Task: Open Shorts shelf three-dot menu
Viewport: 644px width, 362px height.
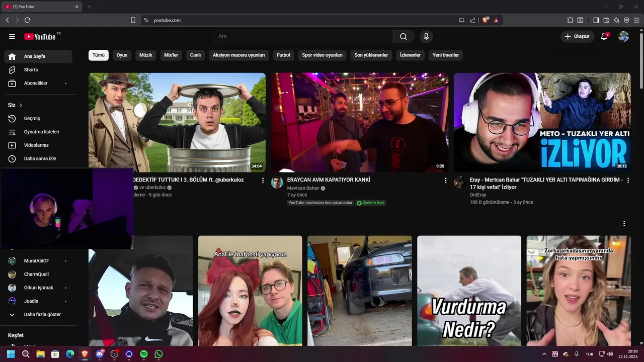Action: pos(624,224)
